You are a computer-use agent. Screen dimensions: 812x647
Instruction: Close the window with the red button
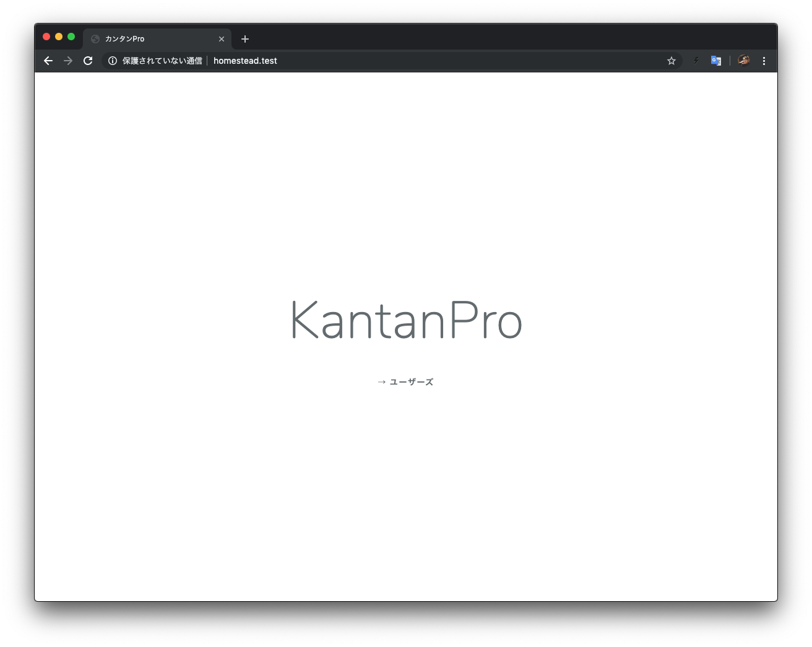click(x=46, y=37)
